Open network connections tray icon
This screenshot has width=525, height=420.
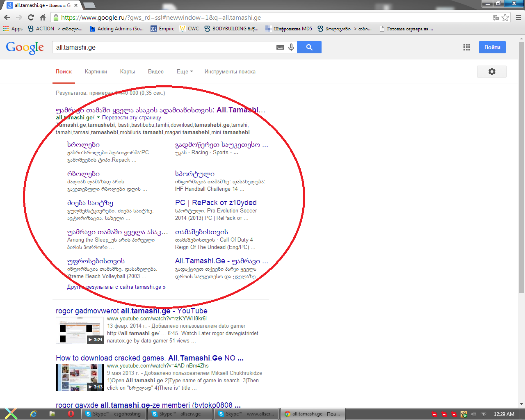[x=483, y=414]
